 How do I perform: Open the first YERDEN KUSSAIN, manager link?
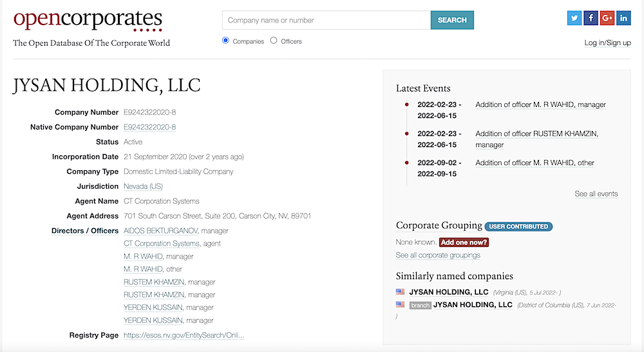(153, 308)
